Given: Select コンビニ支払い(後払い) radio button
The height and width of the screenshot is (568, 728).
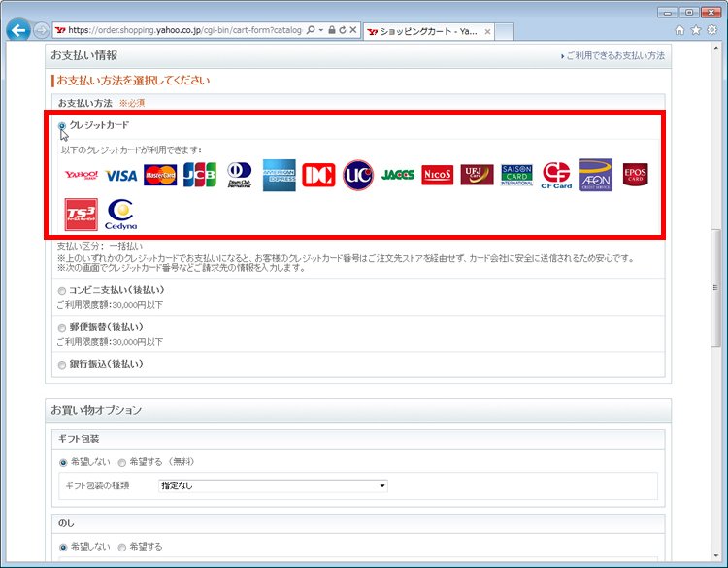Looking at the screenshot, I should click(62, 291).
